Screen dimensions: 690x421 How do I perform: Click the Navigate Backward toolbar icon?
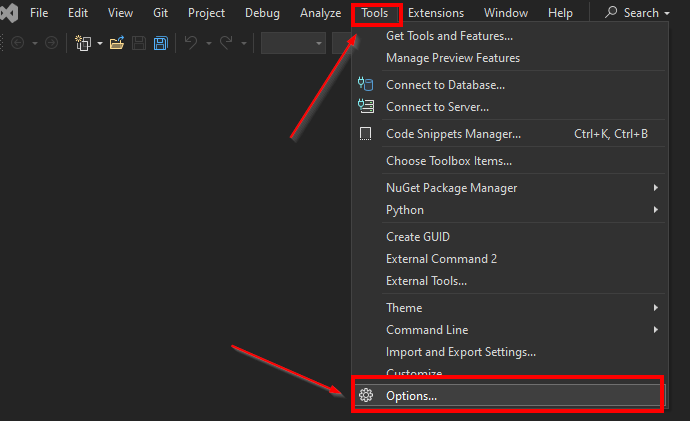[x=18, y=43]
